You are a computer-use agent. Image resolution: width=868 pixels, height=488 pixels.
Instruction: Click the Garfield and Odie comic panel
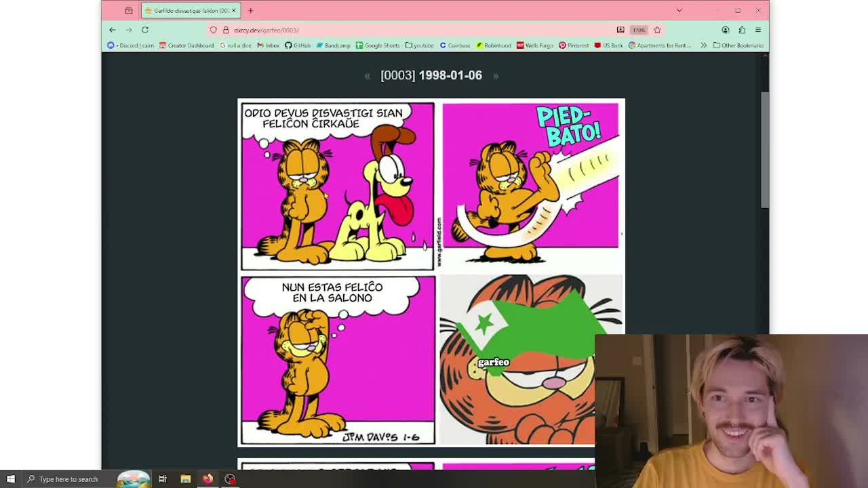point(338,186)
